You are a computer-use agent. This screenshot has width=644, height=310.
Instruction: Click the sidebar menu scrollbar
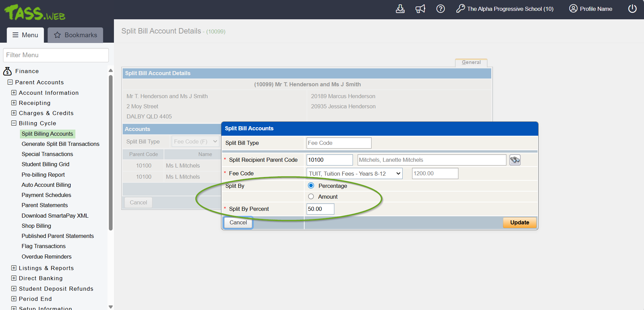point(111,152)
